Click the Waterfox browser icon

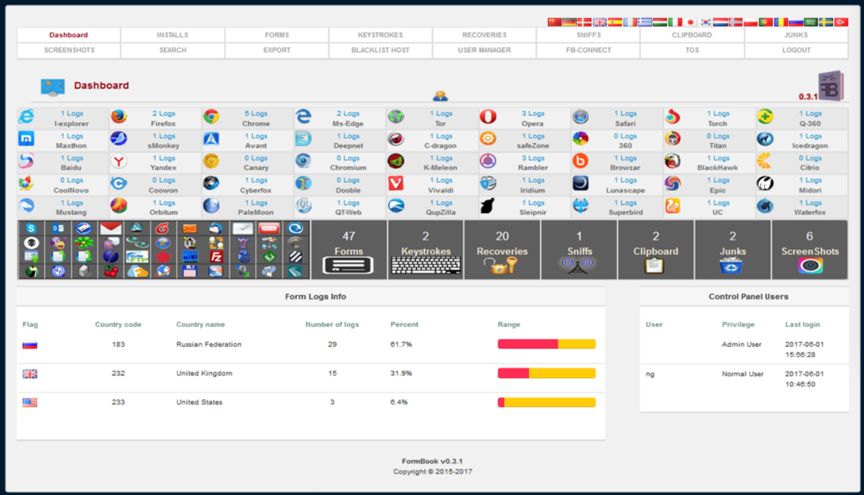tap(765, 205)
